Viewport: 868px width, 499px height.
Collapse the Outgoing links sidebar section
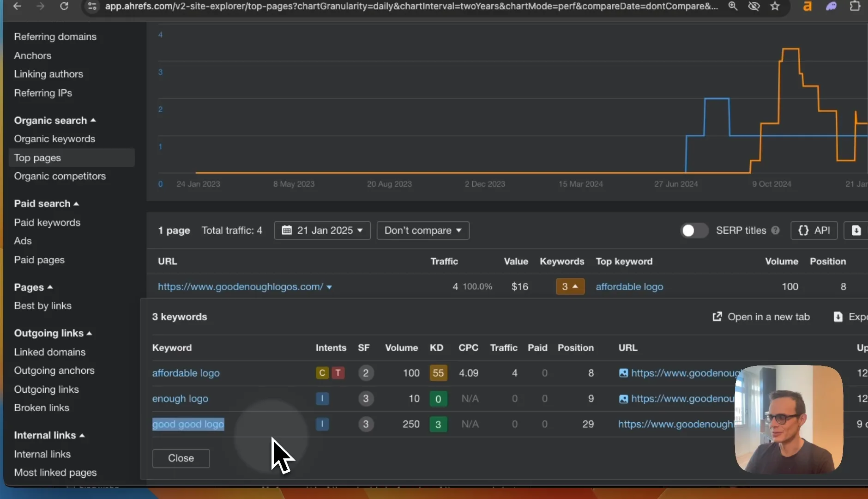pyautogui.click(x=53, y=333)
